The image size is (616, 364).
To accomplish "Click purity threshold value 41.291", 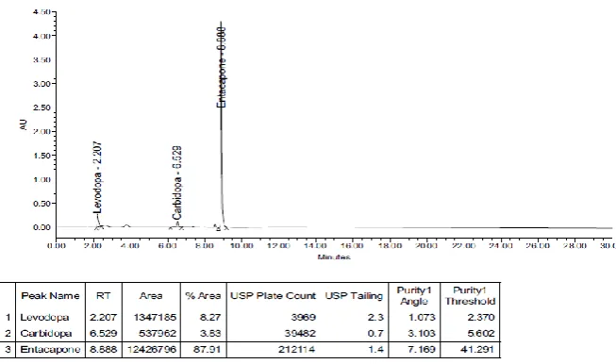I will [477, 350].
